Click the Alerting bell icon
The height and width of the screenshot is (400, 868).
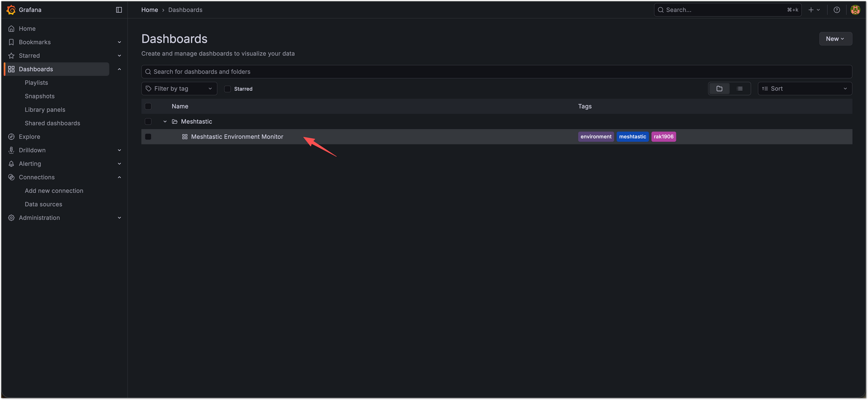(11, 164)
